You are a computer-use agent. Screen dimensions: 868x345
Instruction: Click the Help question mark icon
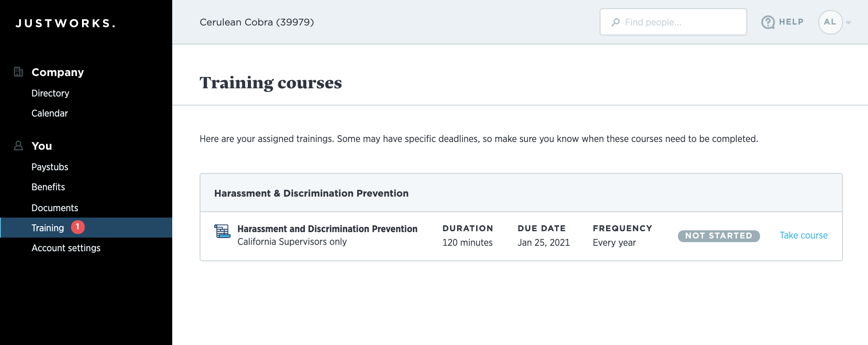pyautogui.click(x=768, y=22)
